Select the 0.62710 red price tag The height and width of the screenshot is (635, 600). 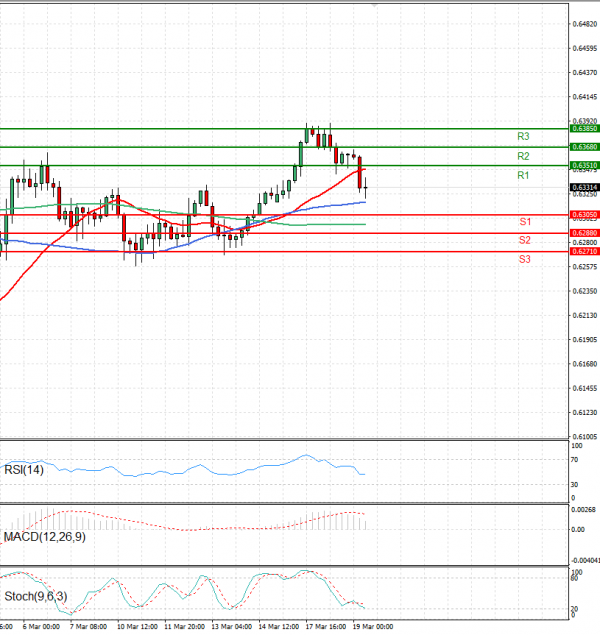(x=585, y=251)
